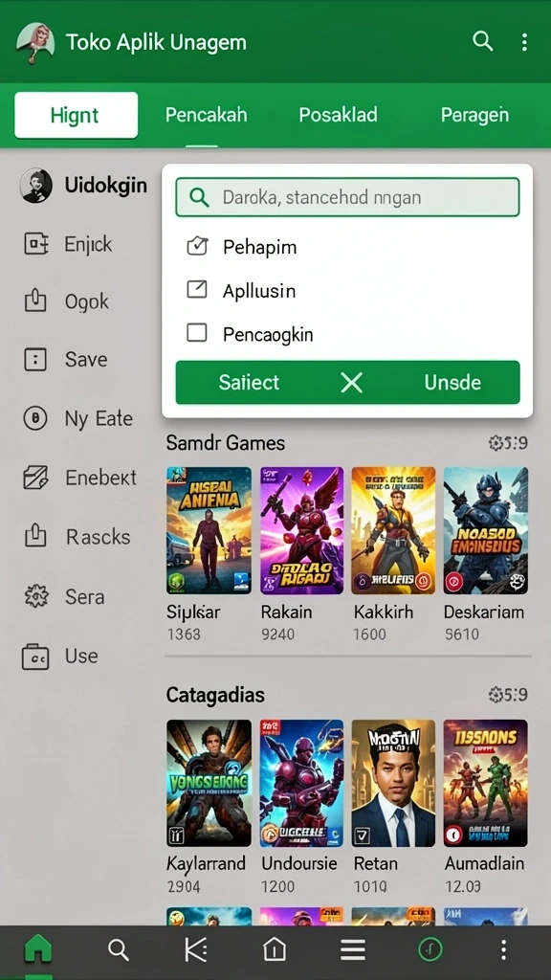
Task: Tap the green circle icon in bottom bar
Action: (430, 950)
